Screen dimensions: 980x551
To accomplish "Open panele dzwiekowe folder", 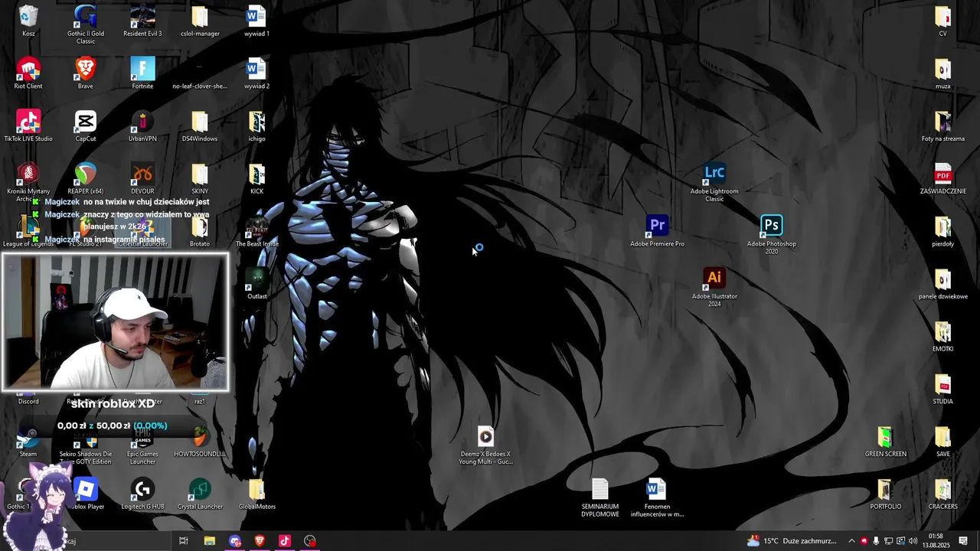I will (x=942, y=284).
